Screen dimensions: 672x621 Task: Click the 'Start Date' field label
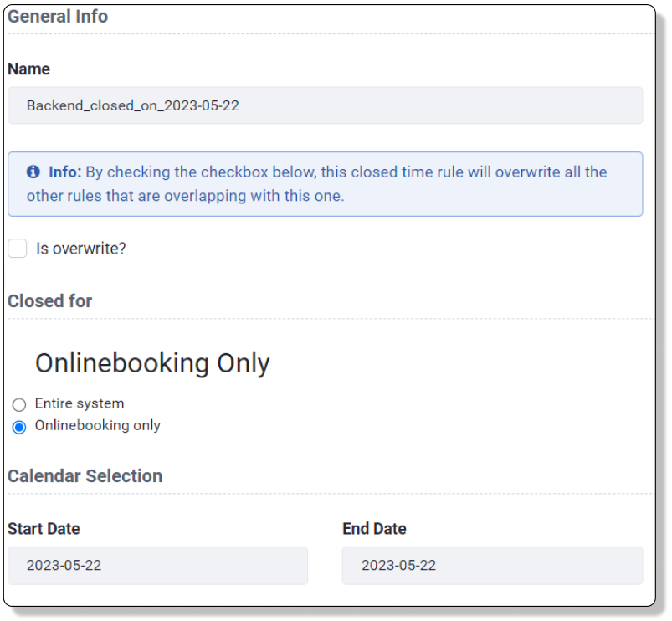44,529
